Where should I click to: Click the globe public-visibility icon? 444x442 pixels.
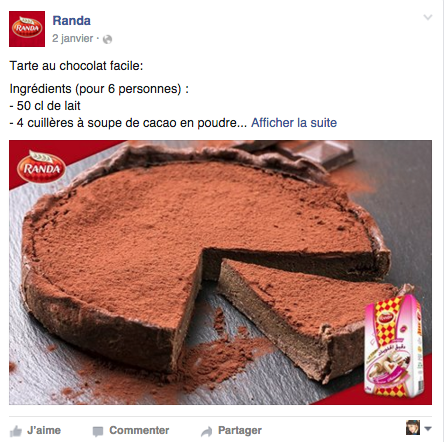pos(107,39)
